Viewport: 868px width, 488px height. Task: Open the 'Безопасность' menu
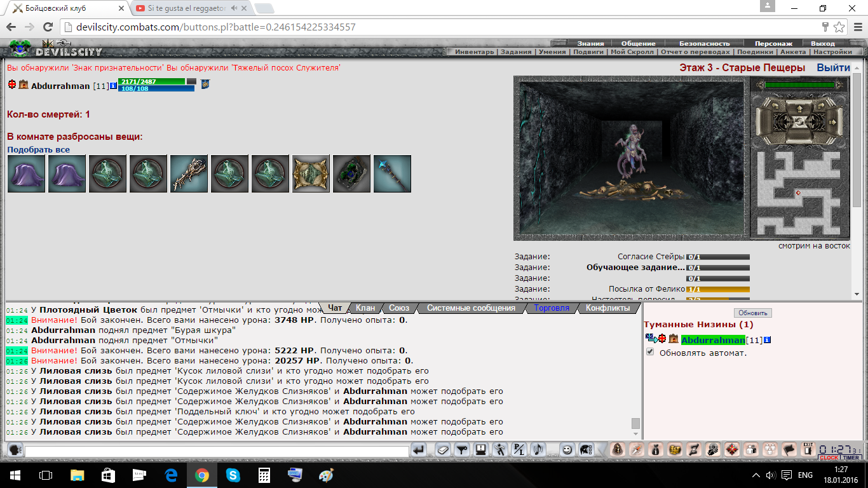(x=704, y=43)
